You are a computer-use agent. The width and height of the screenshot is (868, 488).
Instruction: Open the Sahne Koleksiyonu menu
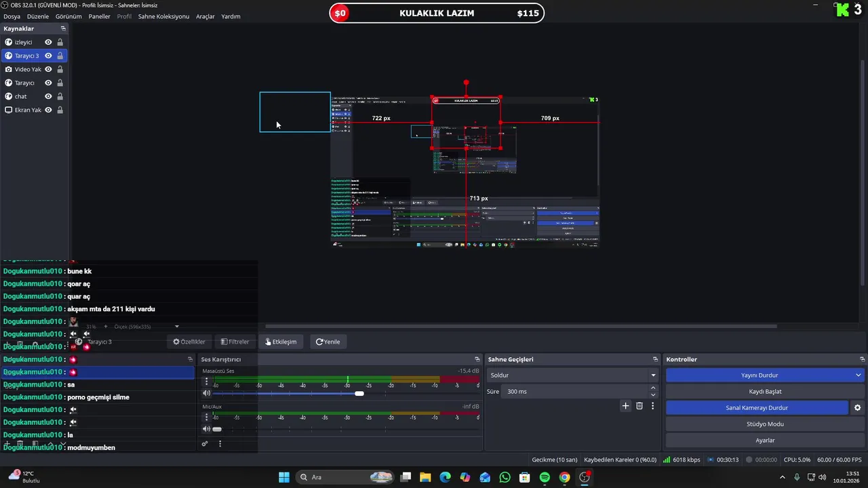click(163, 16)
